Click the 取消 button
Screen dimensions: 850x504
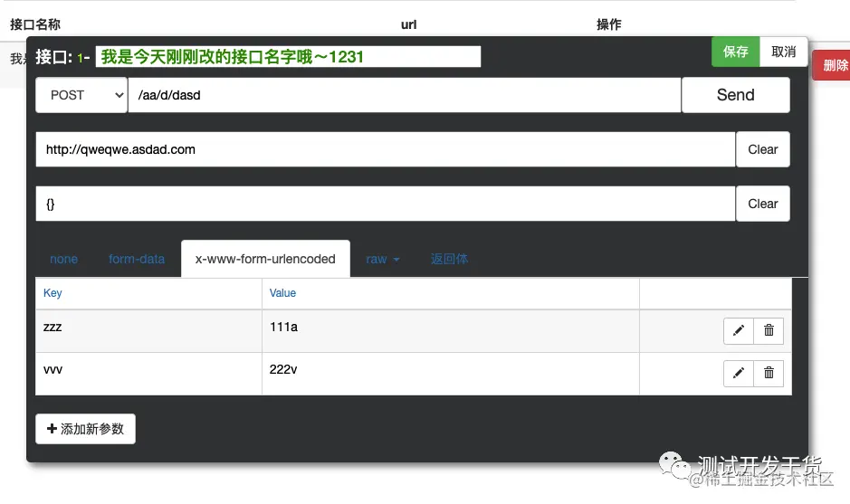[x=783, y=52]
